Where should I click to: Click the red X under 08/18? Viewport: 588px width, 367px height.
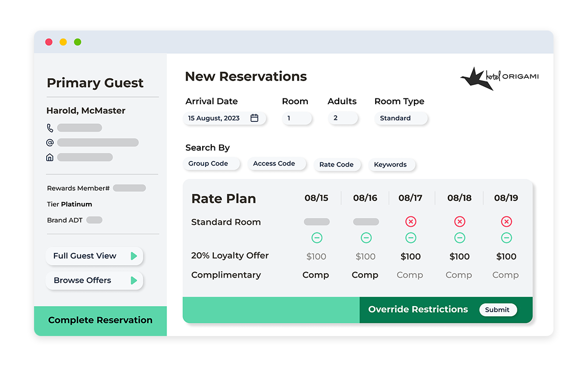point(460,222)
